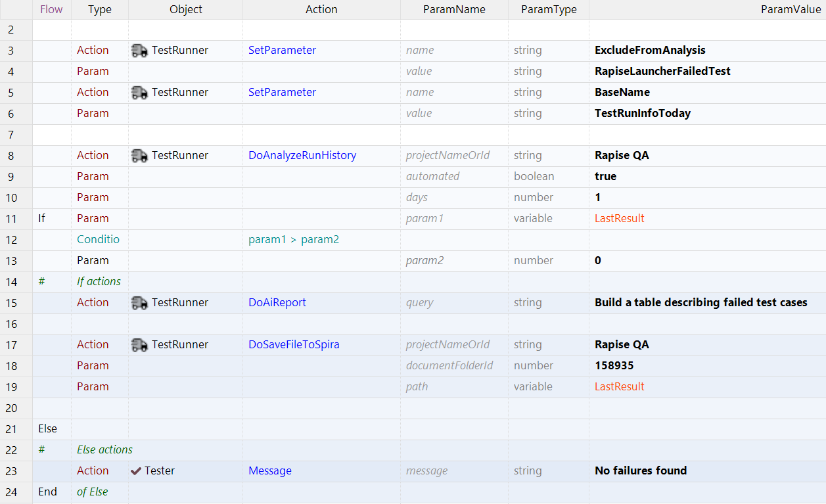Click the truck icon in the DoSaveFileToSpira row
Viewport: 826px width, 504px height.
tap(139, 345)
